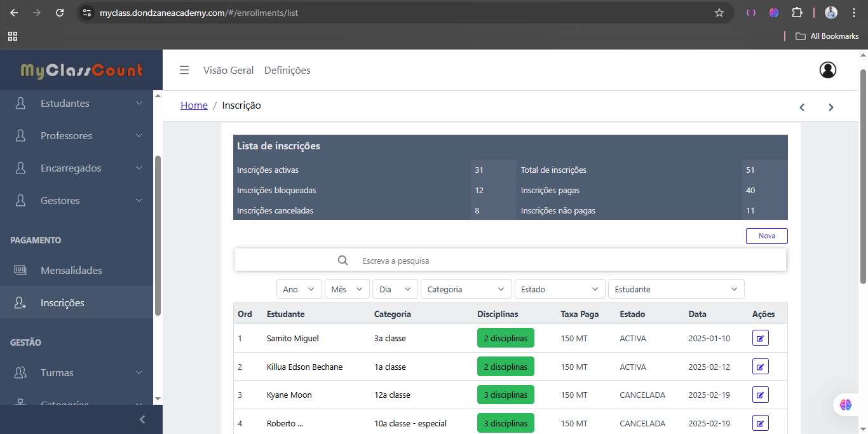
Task: Open Visão Geral in top menu
Action: 228,71
